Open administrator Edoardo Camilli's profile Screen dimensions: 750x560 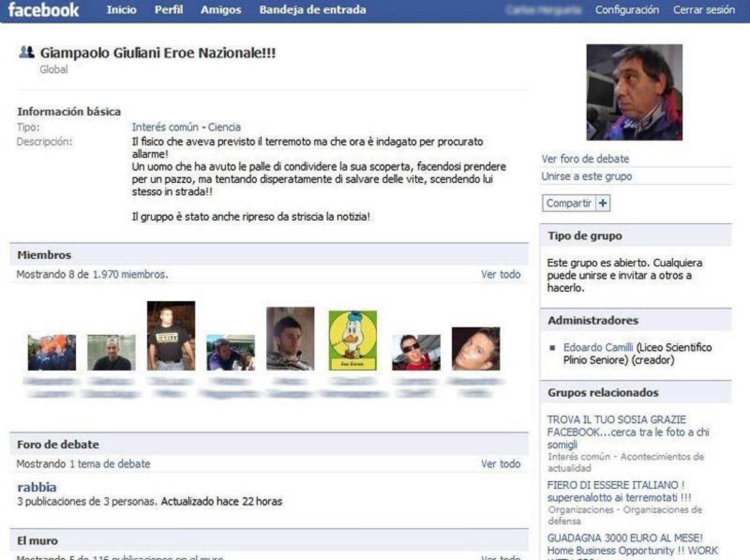(x=597, y=347)
